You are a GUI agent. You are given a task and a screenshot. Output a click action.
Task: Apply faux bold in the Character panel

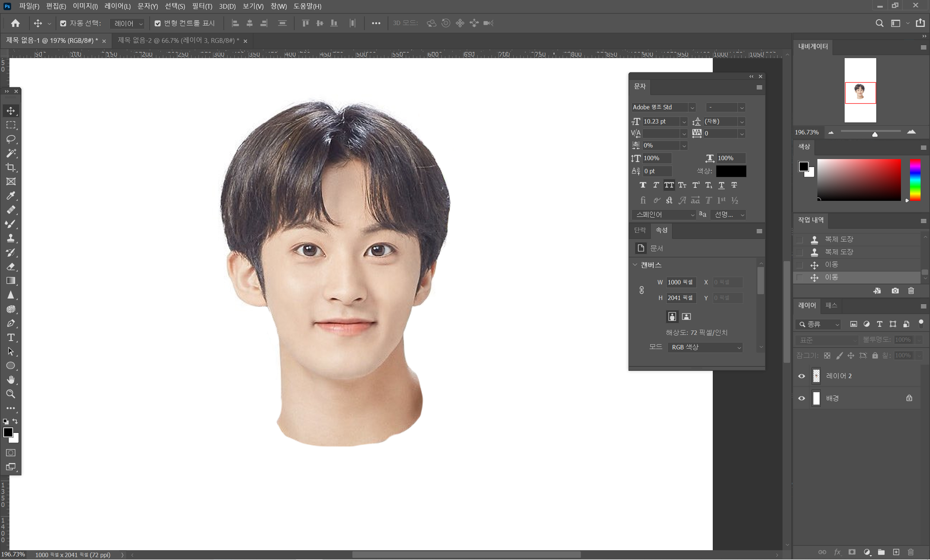643,185
